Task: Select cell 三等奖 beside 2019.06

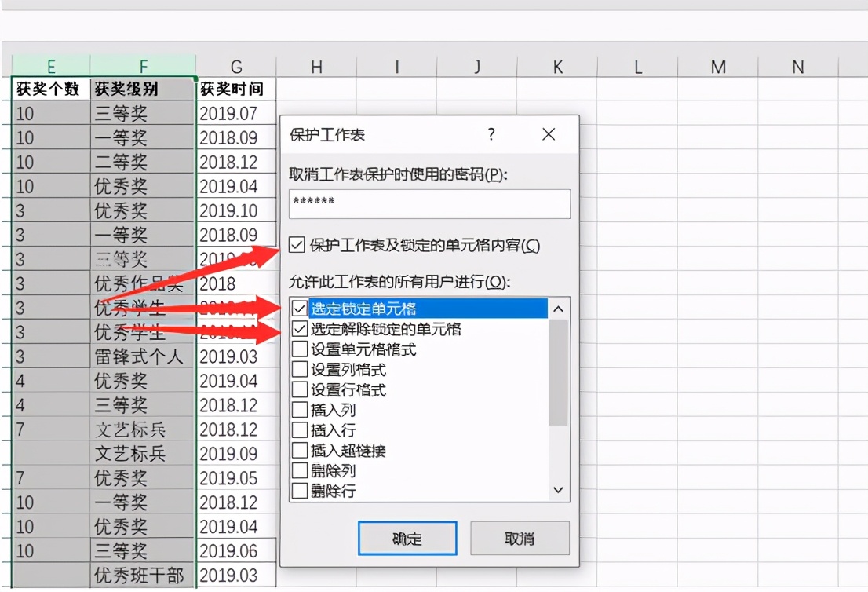Action: 143,550
